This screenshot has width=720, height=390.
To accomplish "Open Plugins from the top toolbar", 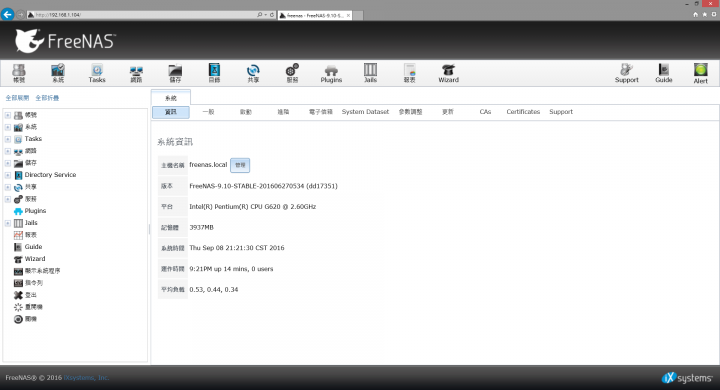I will tap(331, 73).
